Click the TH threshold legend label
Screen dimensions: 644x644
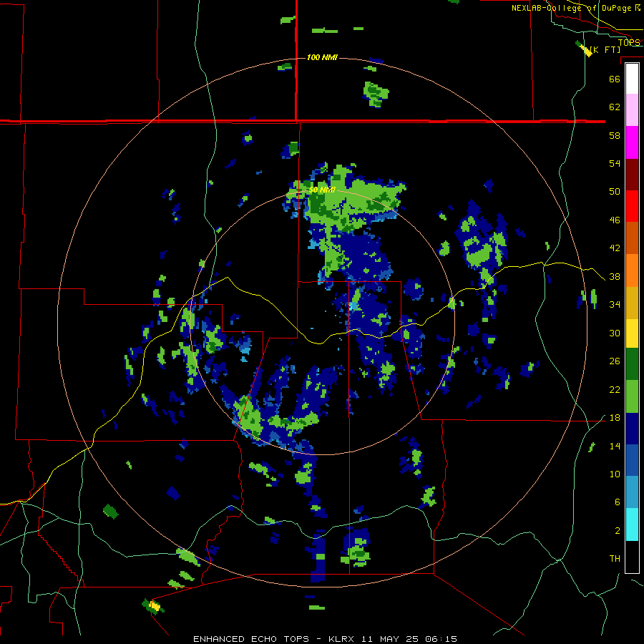pos(615,559)
